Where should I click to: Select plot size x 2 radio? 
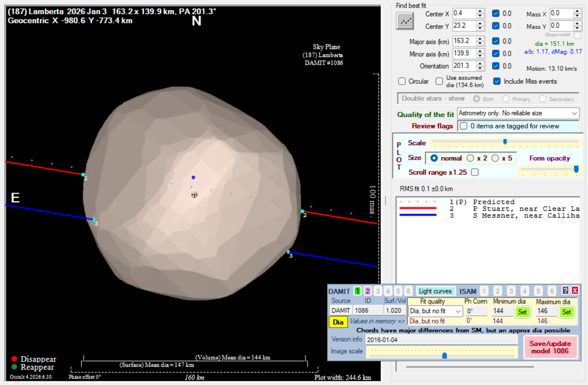point(470,158)
